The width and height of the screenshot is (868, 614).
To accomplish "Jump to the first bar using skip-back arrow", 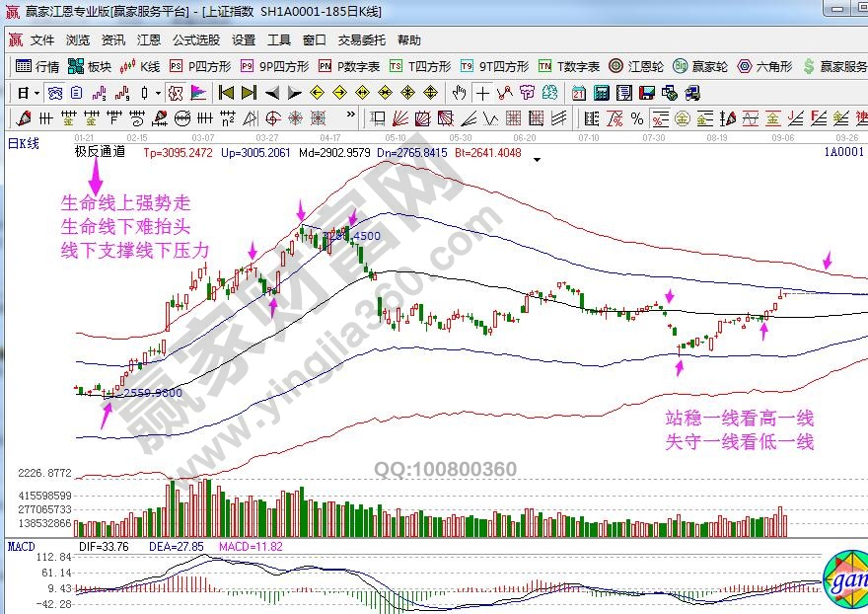I will 226,93.
